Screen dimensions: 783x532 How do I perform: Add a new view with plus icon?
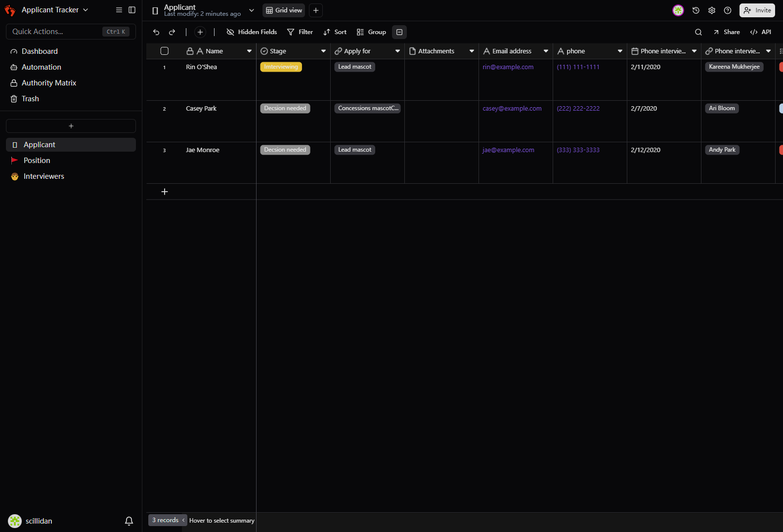pos(316,10)
